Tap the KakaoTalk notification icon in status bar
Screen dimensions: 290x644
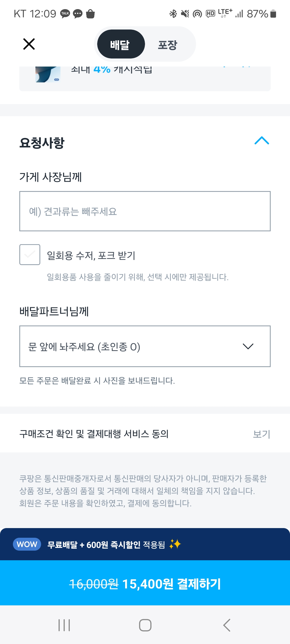(65, 13)
